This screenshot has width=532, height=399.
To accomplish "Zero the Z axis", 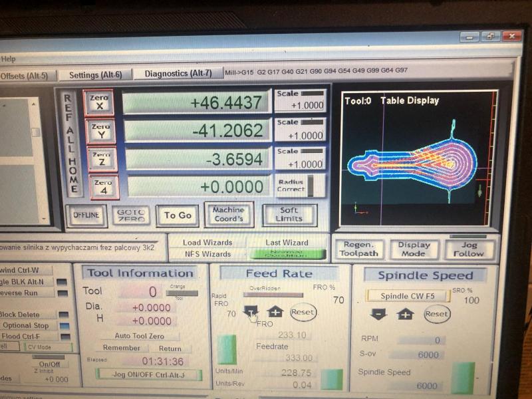I will [x=102, y=159].
